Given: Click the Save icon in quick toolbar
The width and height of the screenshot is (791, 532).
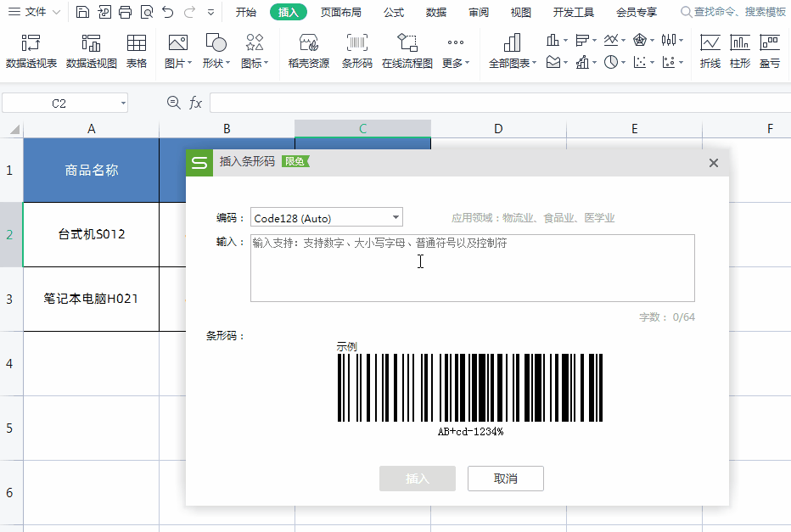Looking at the screenshot, I should (82, 12).
